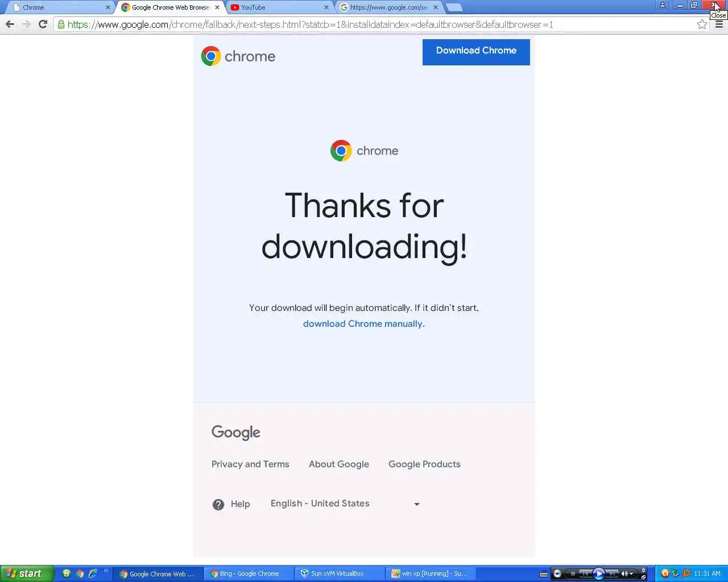Click the green padlock site-security icon
The image size is (728, 582).
[61, 24]
